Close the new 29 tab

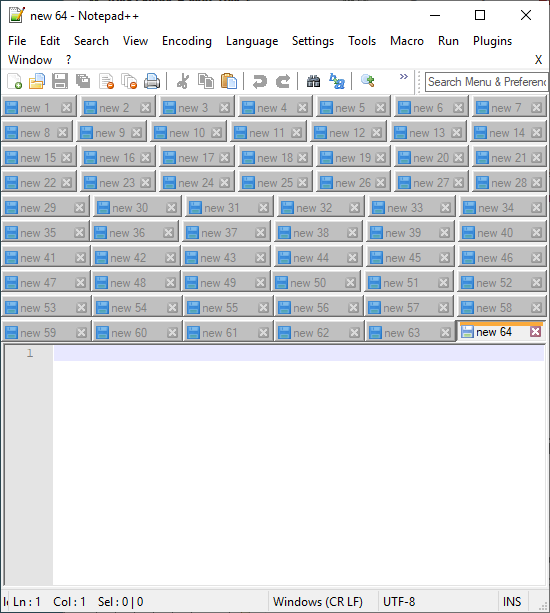point(79,208)
